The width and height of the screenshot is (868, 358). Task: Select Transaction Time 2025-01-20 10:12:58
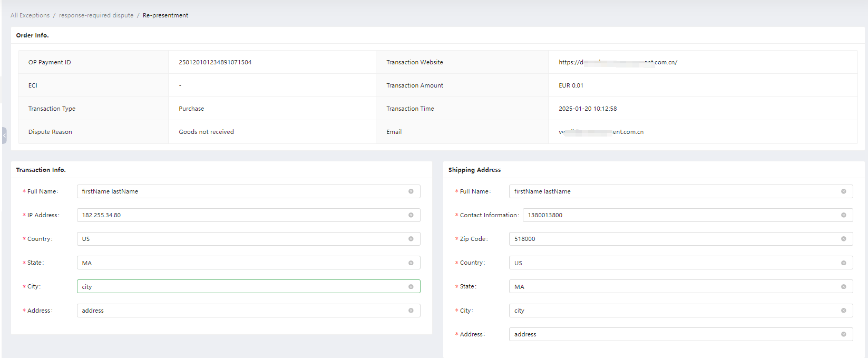(588, 109)
